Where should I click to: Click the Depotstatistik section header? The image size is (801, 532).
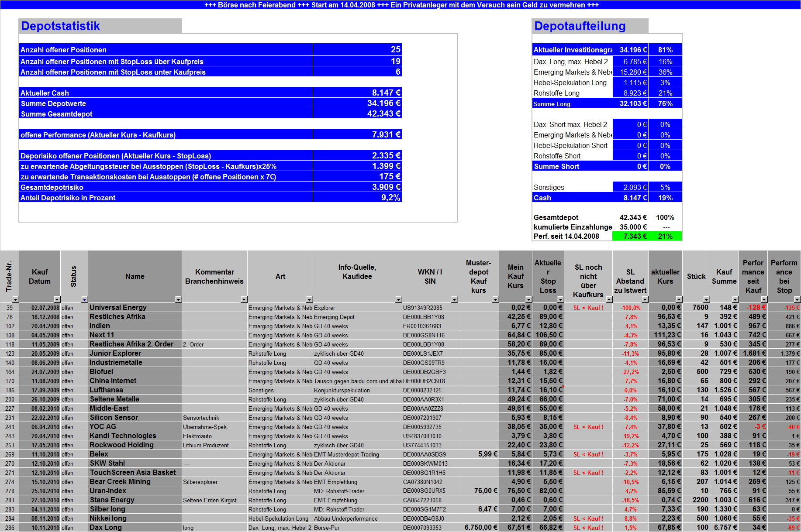coord(59,26)
